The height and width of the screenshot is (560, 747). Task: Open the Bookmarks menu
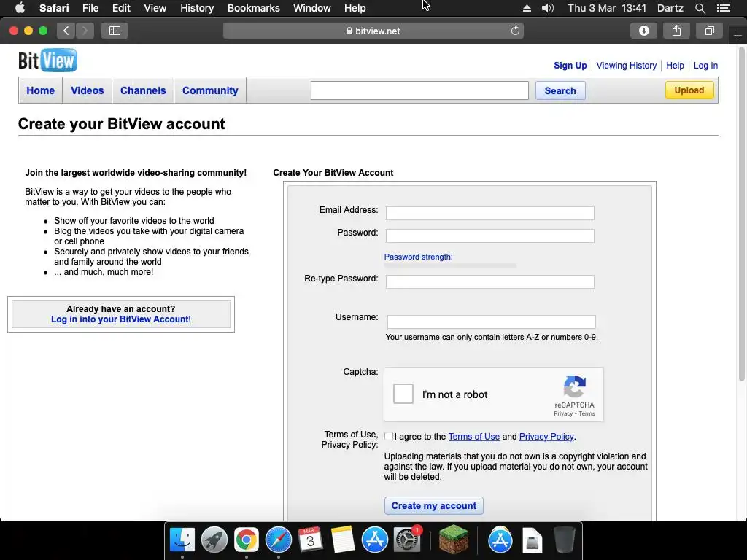click(253, 8)
